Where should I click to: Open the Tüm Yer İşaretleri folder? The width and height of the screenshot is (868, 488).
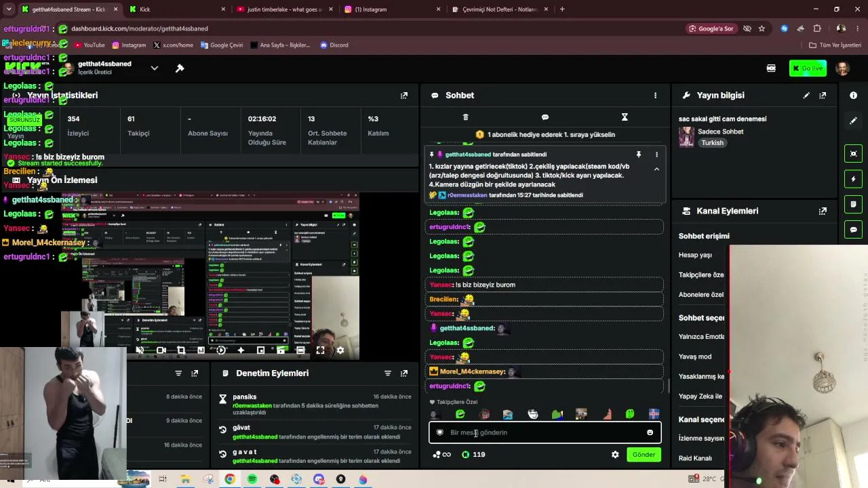coord(835,45)
